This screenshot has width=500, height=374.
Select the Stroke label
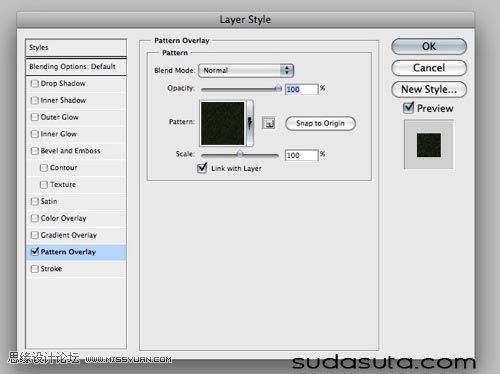tap(51, 269)
